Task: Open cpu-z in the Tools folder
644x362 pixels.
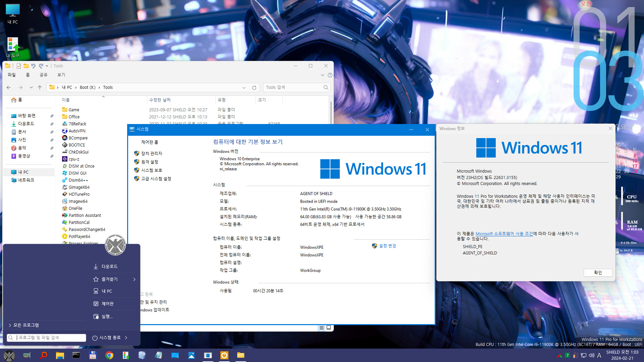Action: coord(74,159)
